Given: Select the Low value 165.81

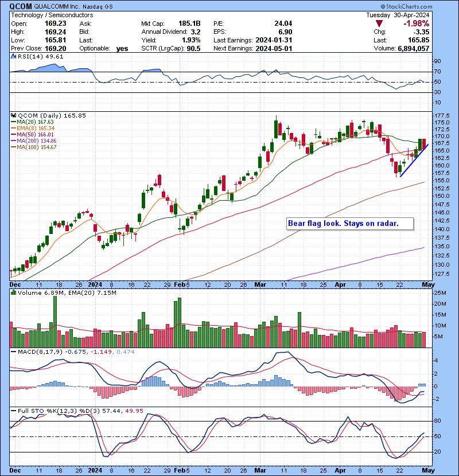Looking at the screenshot, I should (x=55, y=40).
